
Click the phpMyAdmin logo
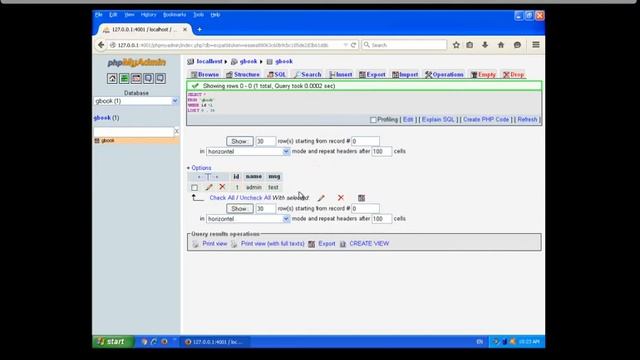point(136,62)
